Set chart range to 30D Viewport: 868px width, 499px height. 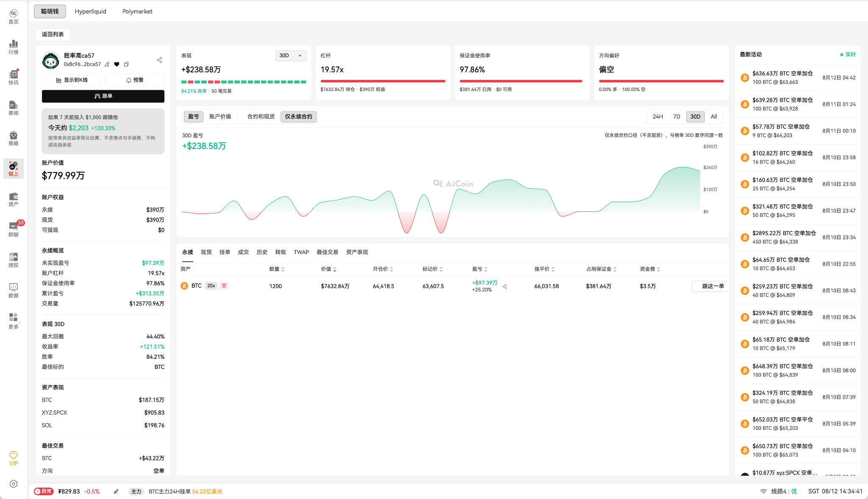click(696, 116)
